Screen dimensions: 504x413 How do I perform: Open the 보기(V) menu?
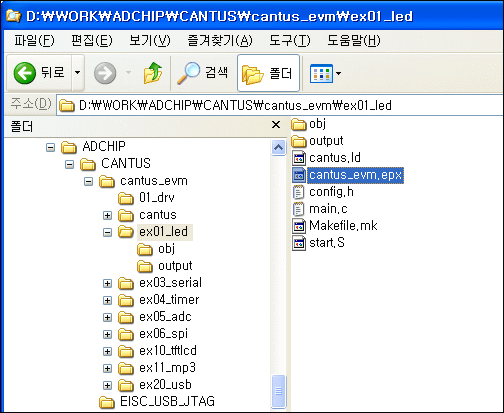point(150,41)
